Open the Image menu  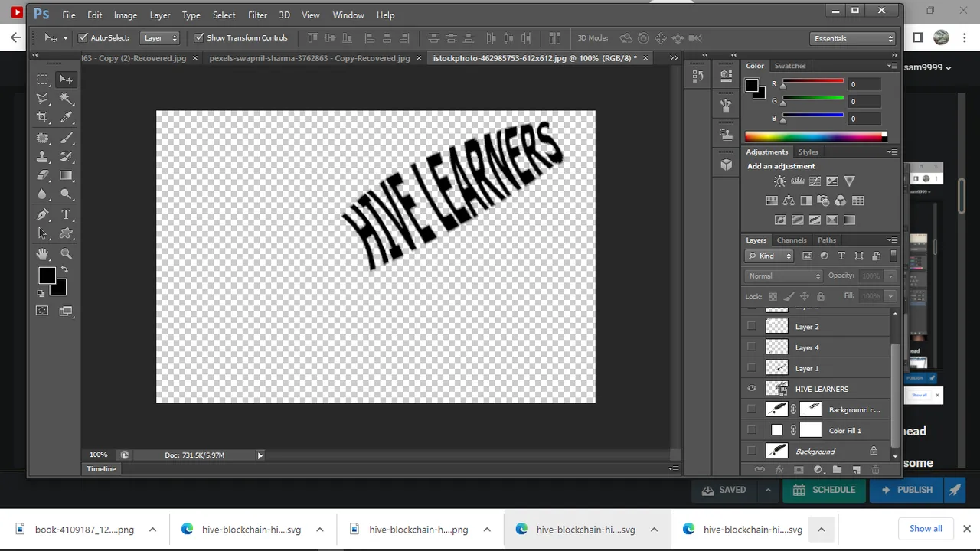[126, 15]
